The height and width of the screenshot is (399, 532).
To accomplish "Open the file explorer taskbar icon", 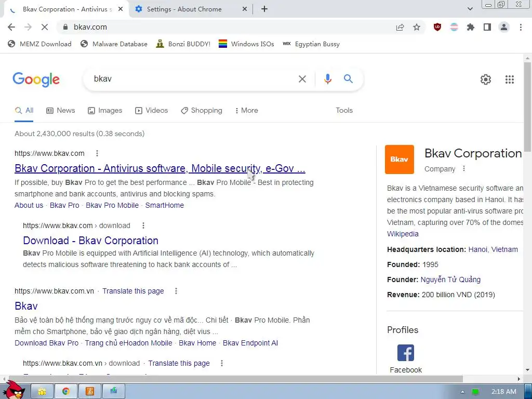I will [42, 391].
